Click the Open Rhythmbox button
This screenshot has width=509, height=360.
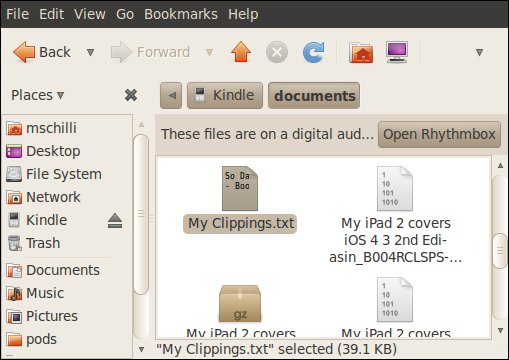click(439, 134)
